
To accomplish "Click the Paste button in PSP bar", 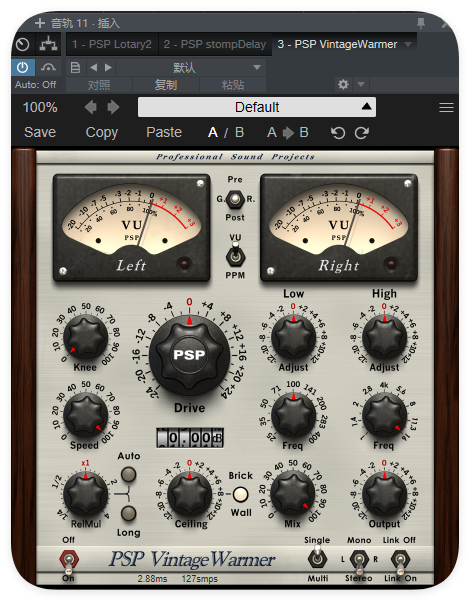I will pos(164,133).
